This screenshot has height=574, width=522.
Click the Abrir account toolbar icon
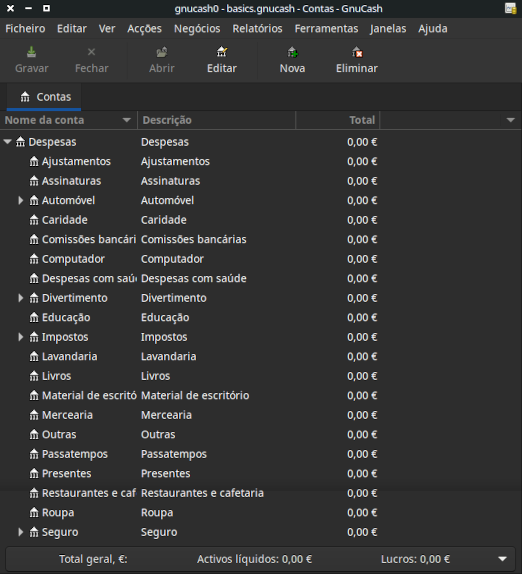pos(161,52)
